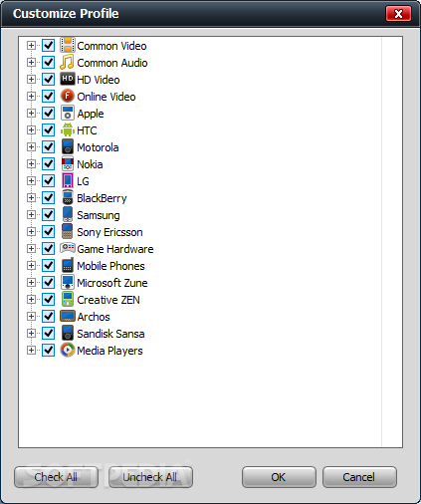Disable the Apple profile checkbox
Image resolution: width=421 pixels, height=504 pixels.
[x=49, y=113]
